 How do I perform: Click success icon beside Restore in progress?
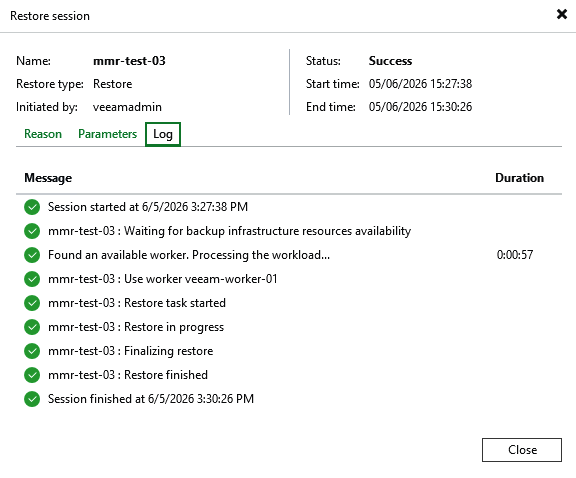(x=32, y=327)
